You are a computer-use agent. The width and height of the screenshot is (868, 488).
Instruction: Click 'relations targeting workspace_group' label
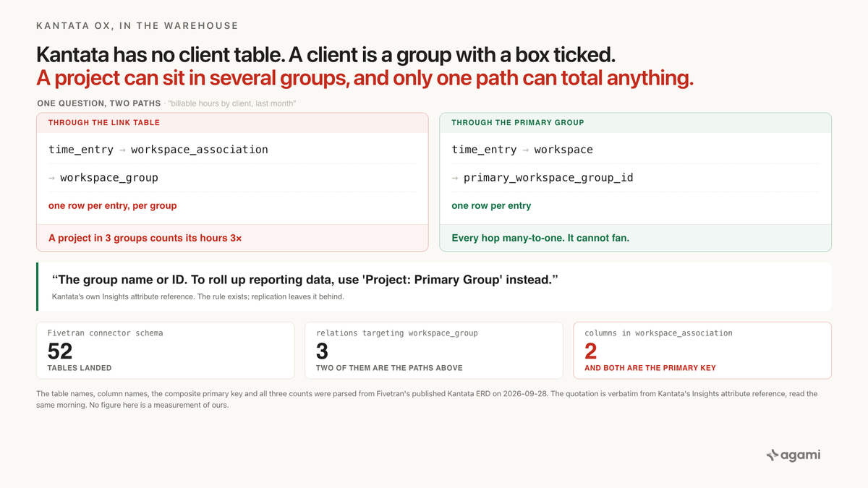397,333
